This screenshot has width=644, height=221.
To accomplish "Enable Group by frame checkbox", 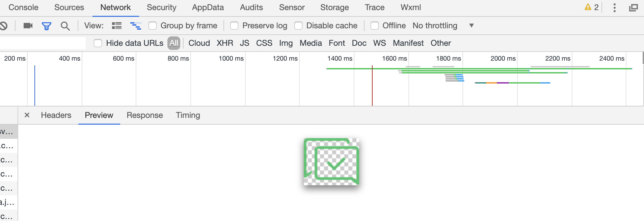I will 153,26.
